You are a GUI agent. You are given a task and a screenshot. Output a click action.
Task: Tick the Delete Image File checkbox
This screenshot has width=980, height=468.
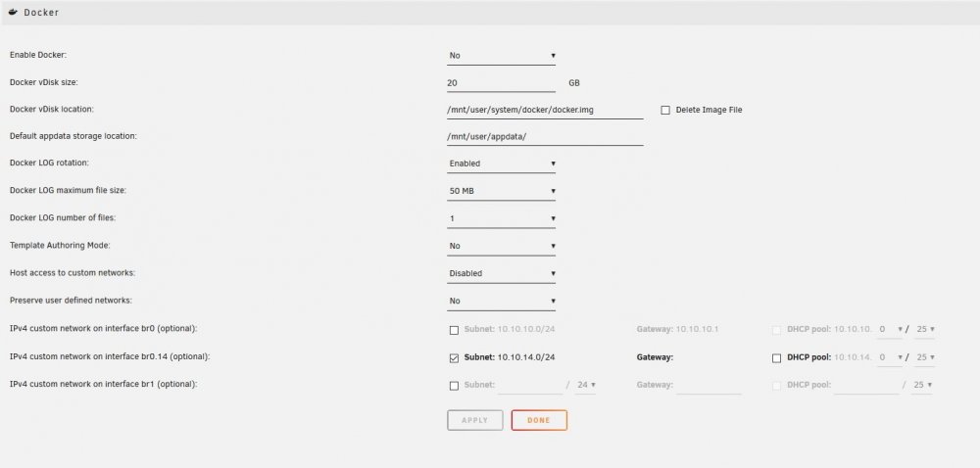pos(665,110)
